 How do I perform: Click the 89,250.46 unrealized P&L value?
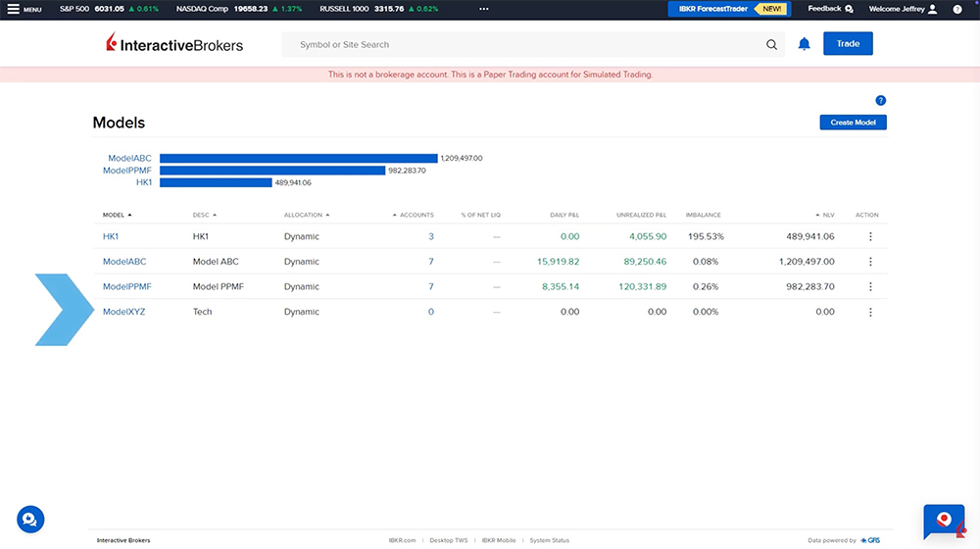point(645,262)
